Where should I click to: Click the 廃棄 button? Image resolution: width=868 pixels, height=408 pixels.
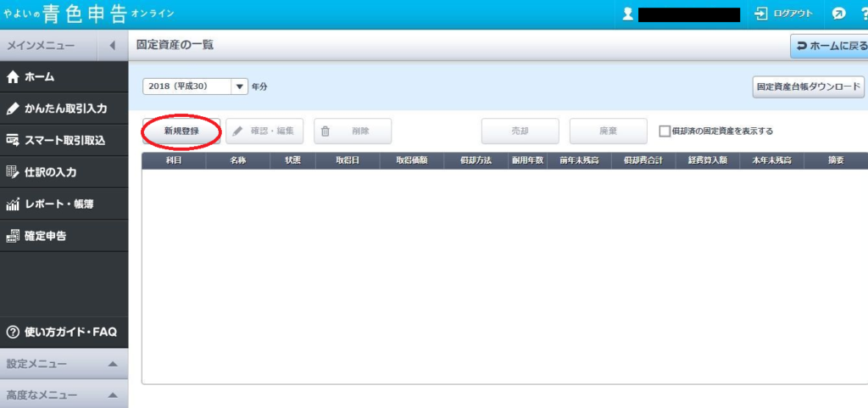pyautogui.click(x=609, y=131)
